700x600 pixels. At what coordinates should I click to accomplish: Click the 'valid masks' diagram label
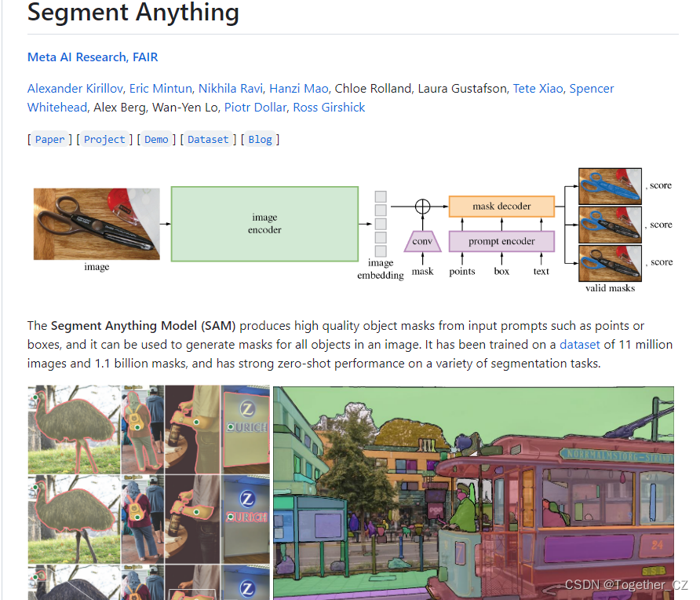tap(611, 288)
